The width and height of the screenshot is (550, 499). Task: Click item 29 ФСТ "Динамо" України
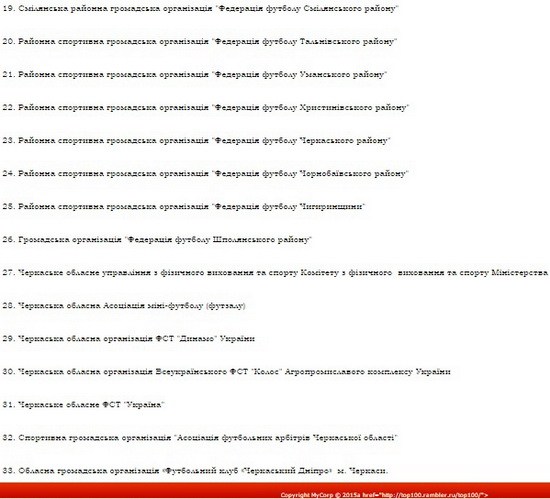(128, 339)
